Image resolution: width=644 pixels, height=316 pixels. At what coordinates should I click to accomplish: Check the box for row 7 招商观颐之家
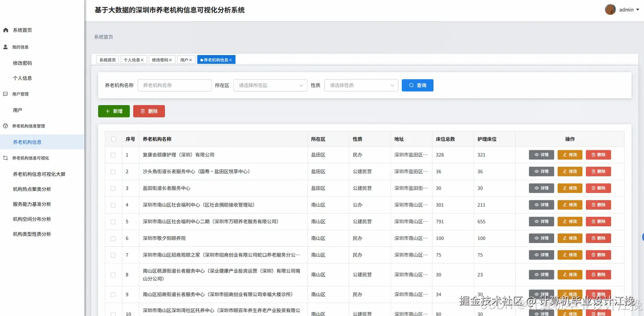coord(113,255)
